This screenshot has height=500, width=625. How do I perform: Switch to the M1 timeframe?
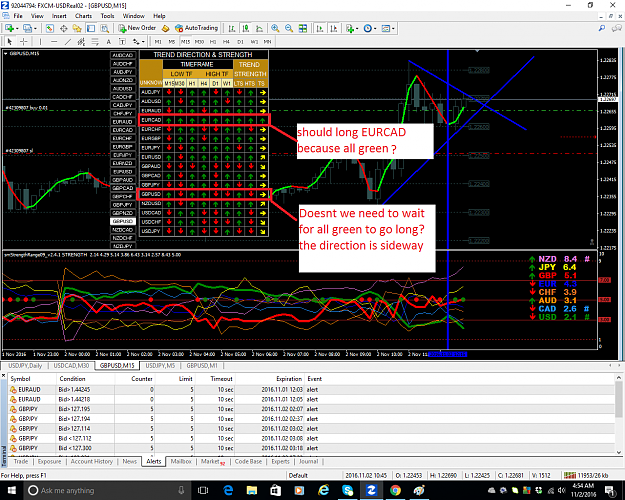[x=158, y=41]
